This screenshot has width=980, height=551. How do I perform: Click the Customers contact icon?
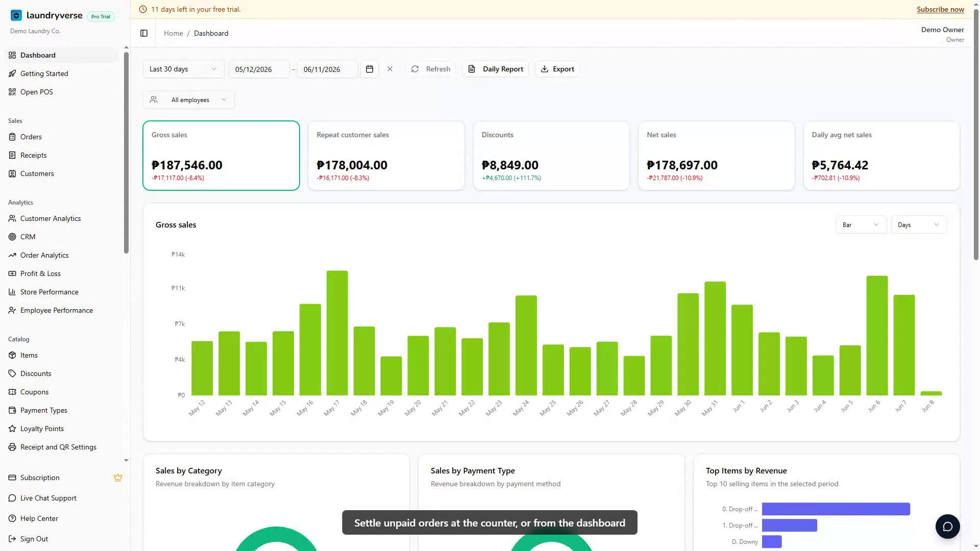[12, 173]
